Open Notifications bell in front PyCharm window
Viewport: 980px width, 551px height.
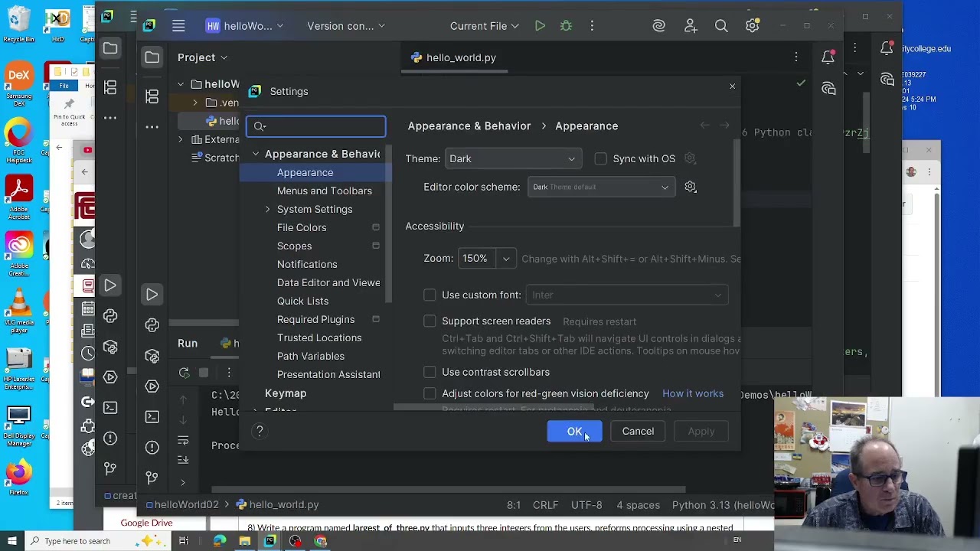coord(828,57)
